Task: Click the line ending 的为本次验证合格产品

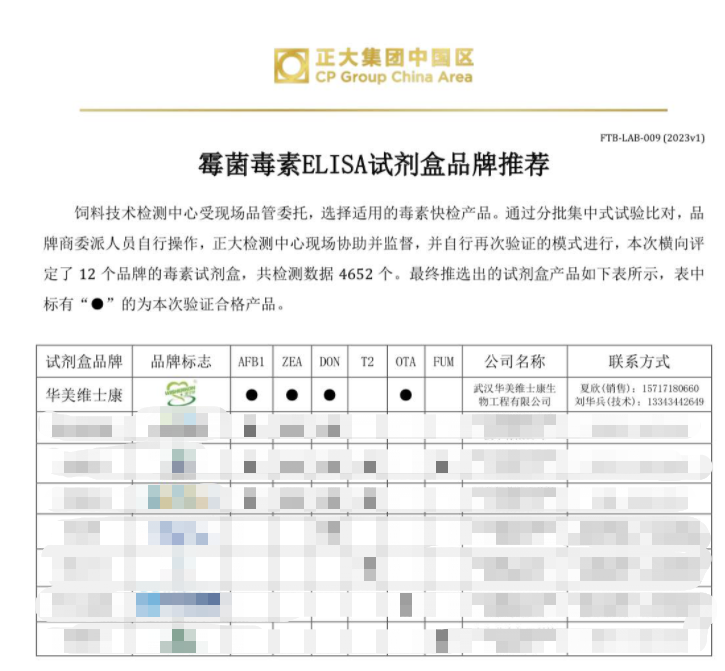Action: pos(164,304)
